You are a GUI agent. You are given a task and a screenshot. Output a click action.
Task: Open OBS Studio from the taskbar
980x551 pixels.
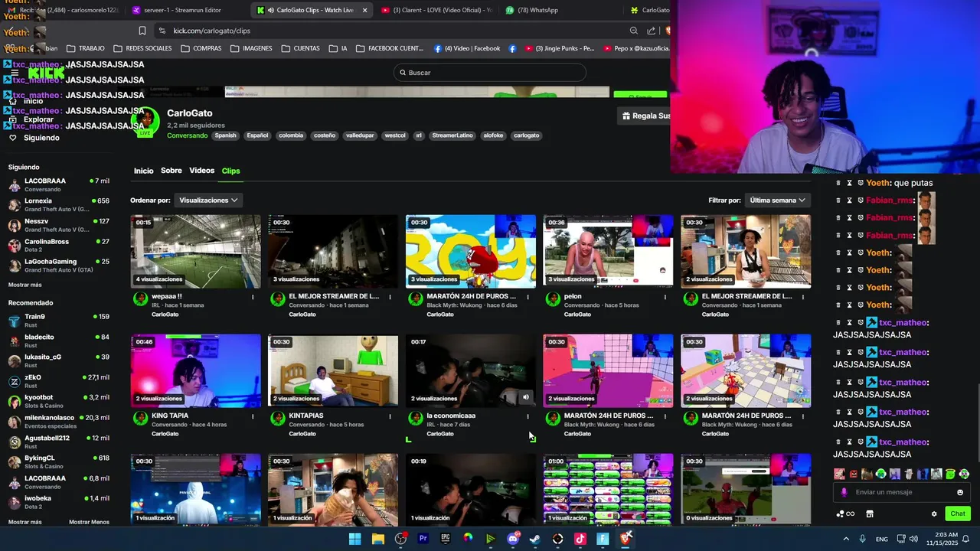point(400,539)
